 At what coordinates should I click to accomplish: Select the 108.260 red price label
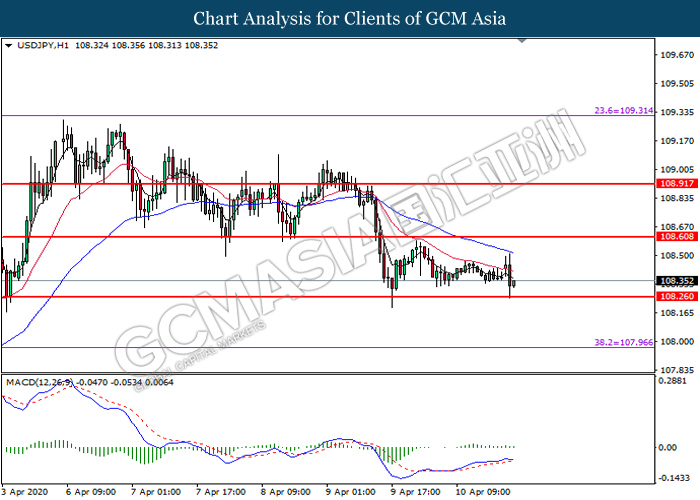pyautogui.click(x=677, y=296)
